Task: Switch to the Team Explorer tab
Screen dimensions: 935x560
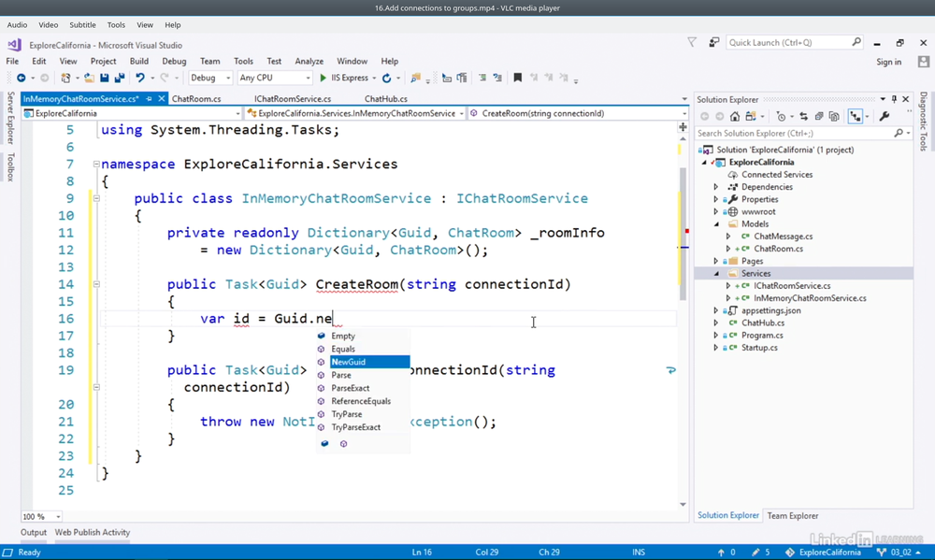Action: click(793, 516)
